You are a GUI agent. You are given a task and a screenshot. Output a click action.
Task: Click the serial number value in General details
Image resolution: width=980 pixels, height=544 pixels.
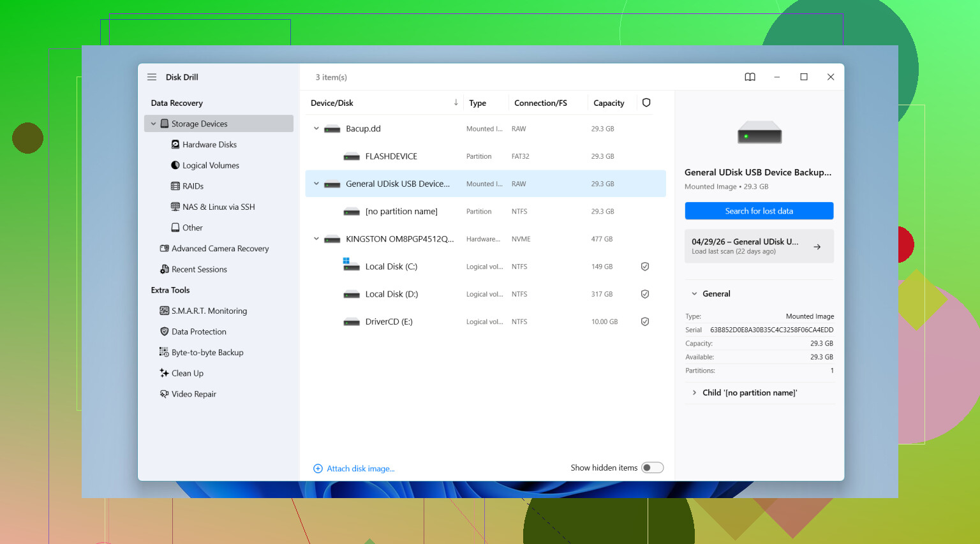coord(772,330)
